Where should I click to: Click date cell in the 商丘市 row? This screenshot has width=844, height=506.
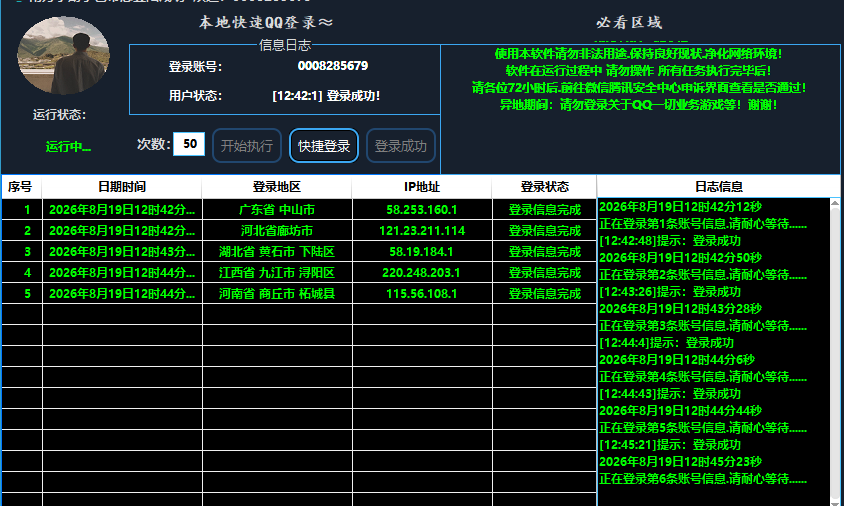(122, 293)
